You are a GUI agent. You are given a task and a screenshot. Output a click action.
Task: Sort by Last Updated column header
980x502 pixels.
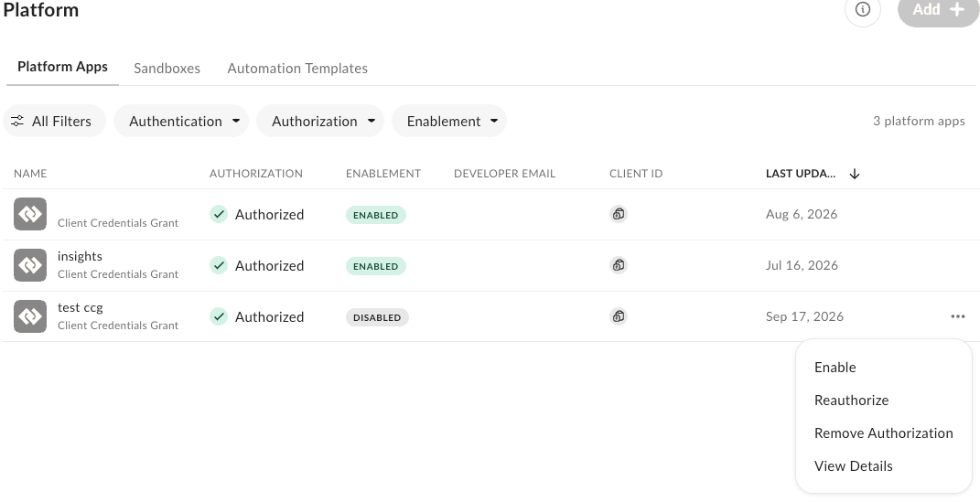coord(801,174)
